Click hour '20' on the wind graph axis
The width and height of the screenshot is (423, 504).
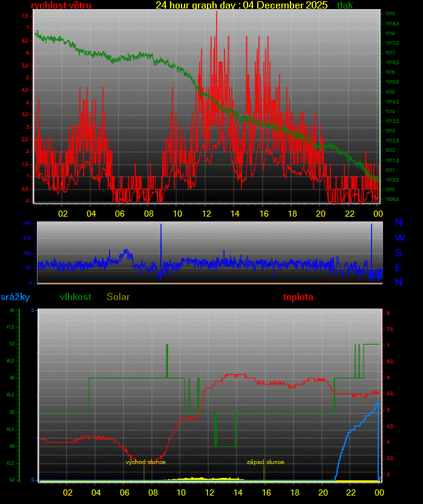pyautogui.click(x=321, y=214)
